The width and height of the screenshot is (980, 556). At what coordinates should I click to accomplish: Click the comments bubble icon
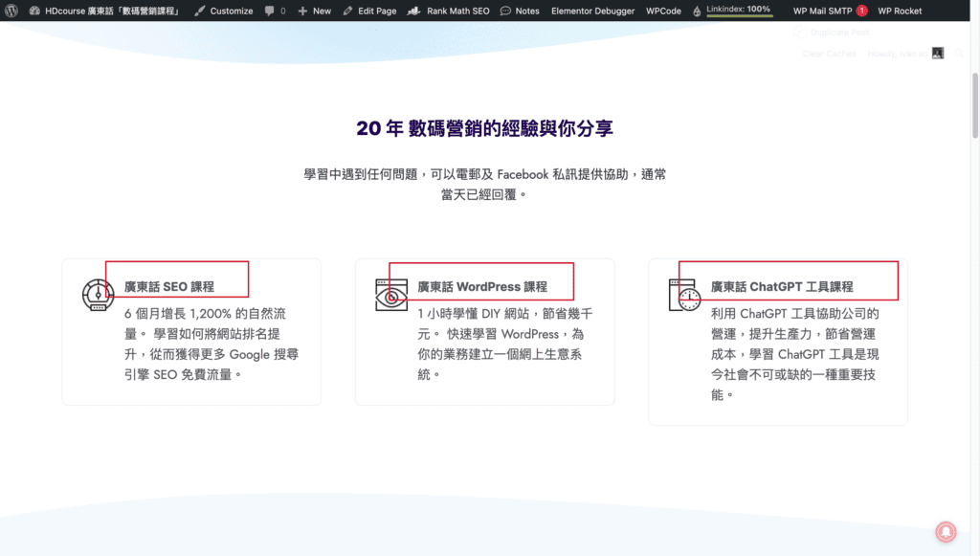[x=269, y=11]
